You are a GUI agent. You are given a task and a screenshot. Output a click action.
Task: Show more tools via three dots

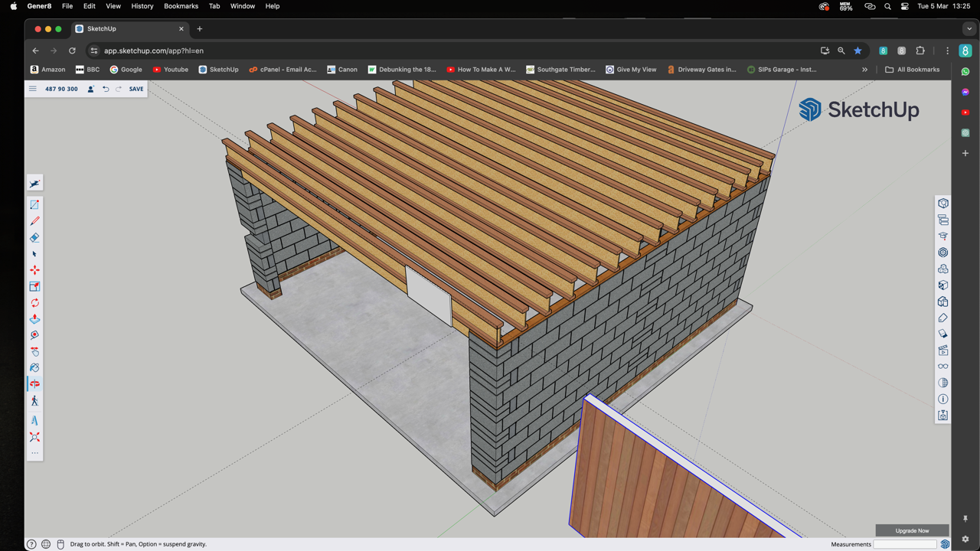(x=34, y=453)
